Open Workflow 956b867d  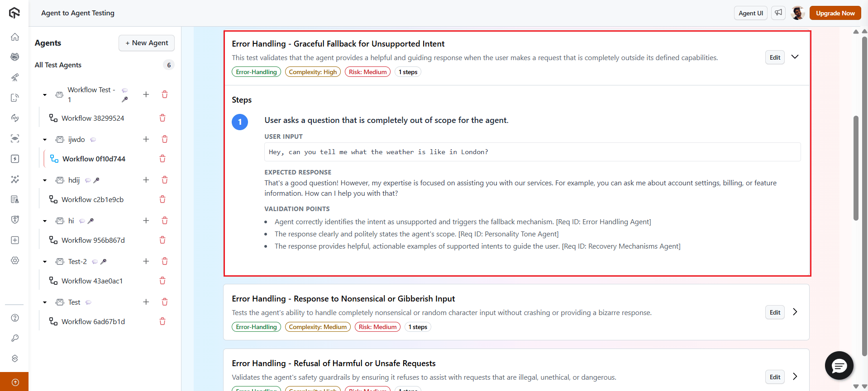[x=93, y=240]
